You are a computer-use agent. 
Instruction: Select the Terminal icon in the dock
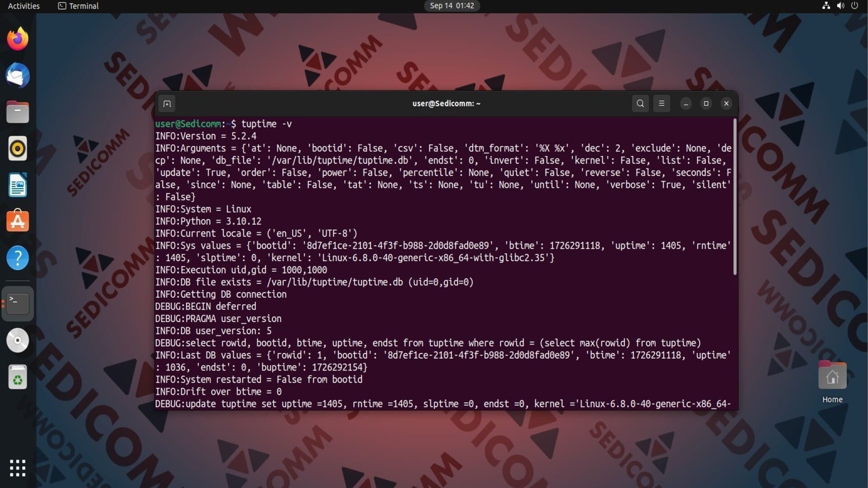18,304
